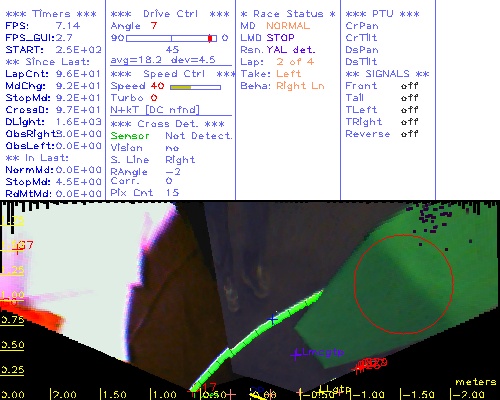This screenshot has width=500, height=400.
Task: Click the NORMAL mode value
Action: tap(288, 26)
